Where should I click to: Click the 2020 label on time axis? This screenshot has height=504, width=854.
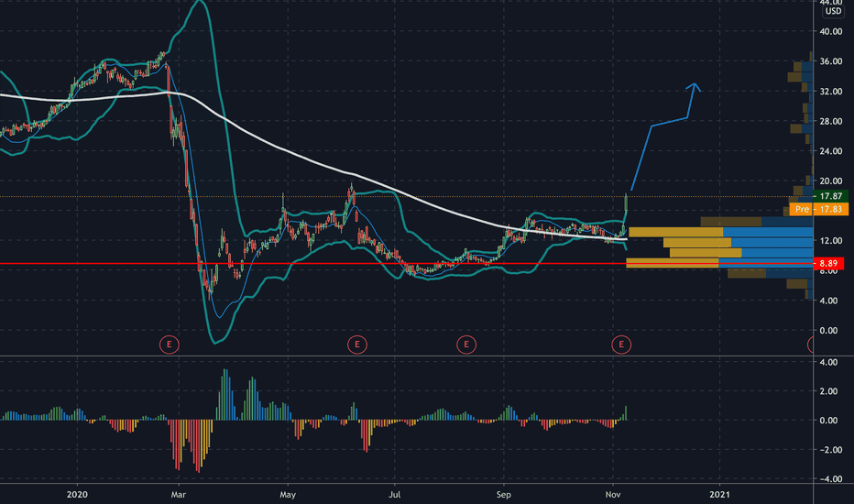click(77, 495)
